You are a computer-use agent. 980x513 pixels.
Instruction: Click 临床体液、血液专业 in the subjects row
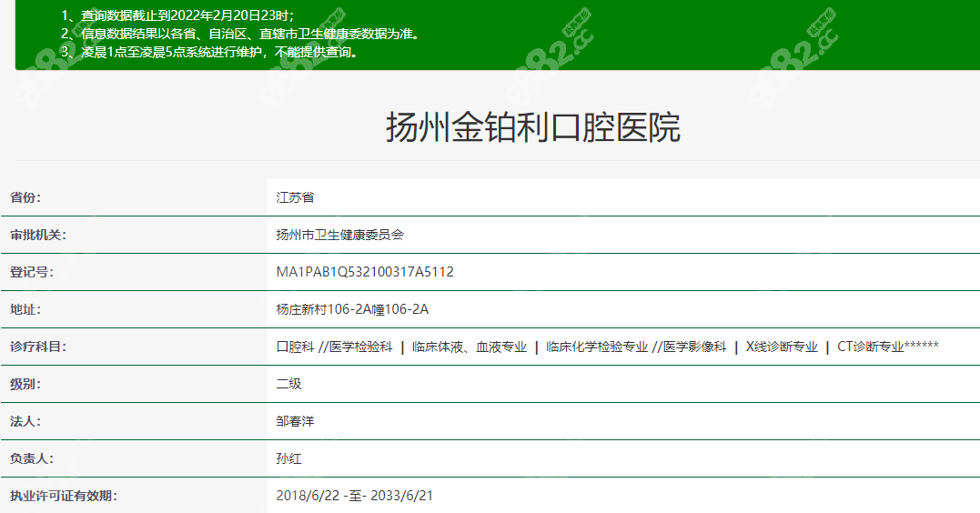[x=470, y=347]
